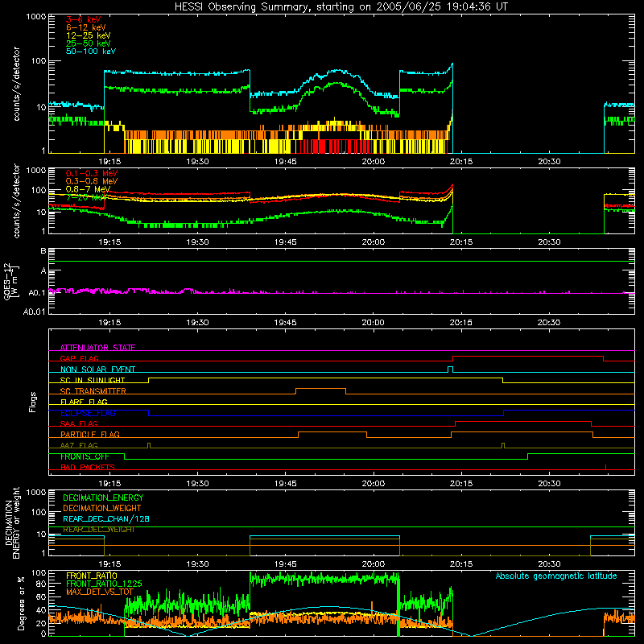This screenshot has height=644, width=644.
Task: Click the REAR_DEC_CHAN/128 legend label
Action: click(x=106, y=518)
